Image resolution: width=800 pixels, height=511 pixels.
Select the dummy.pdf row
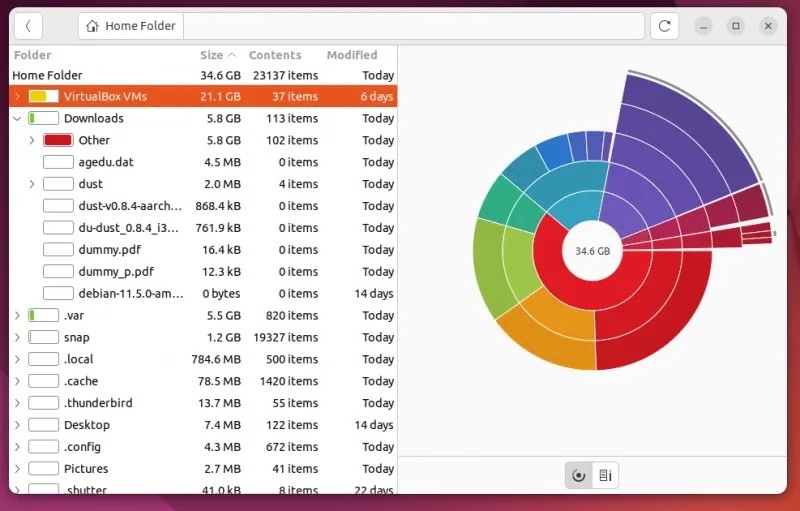[203, 250]
